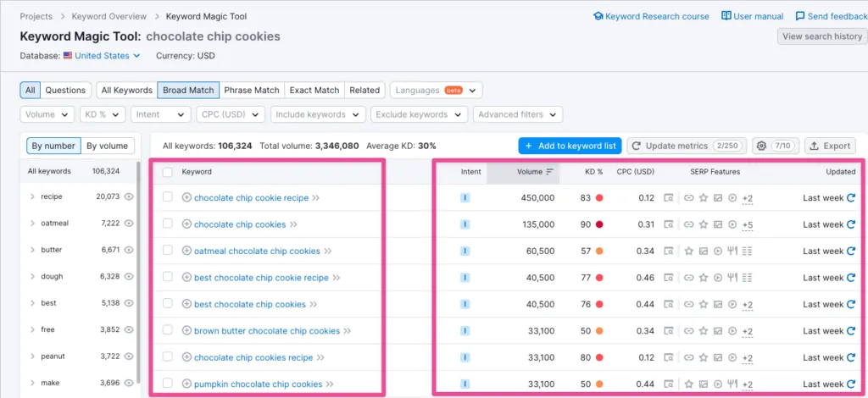Click the Add to keyword list button
The image size is (868, 398).
(570, 146)
